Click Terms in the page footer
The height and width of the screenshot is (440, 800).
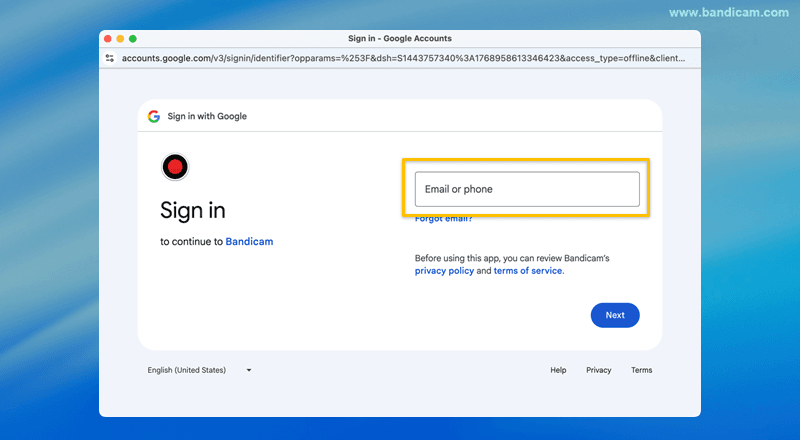pyautogui.click(x=641, y=370)
